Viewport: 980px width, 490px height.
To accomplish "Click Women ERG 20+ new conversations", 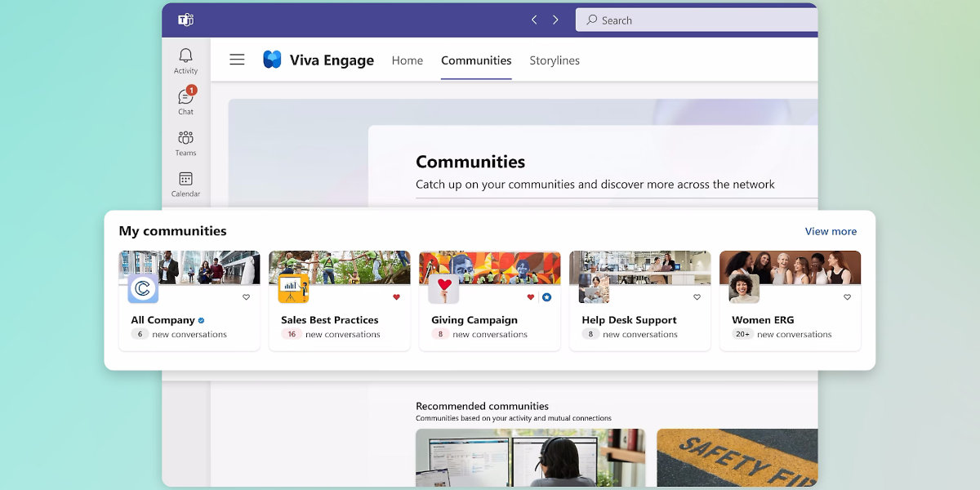I will click(x=782, y=335).
